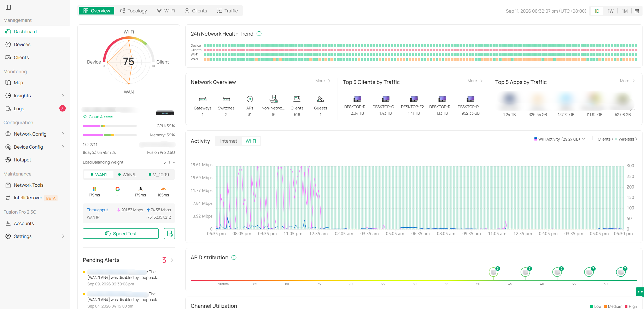Image resolution: width=644 pixels, height=309 pixels.
Task: Click the Guests icon
Action: pos(320,99)
